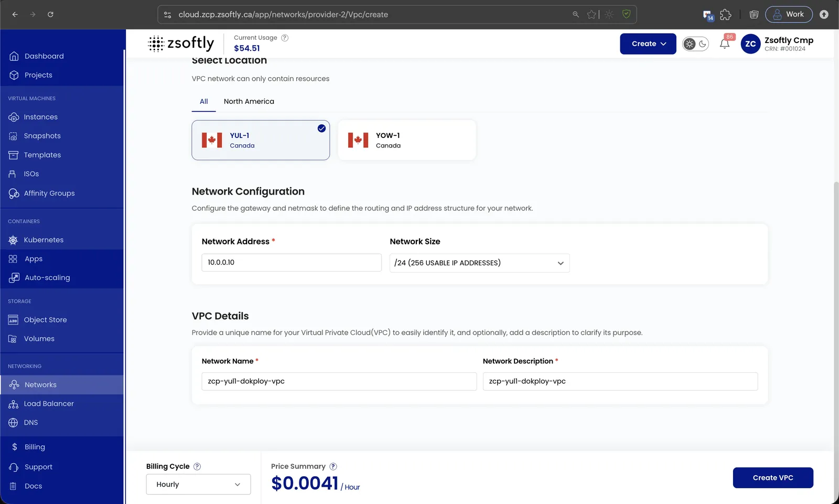Click the $54.51 current usage amount
The height and width of the screenshot is (504, 839).
click(247, 48)
